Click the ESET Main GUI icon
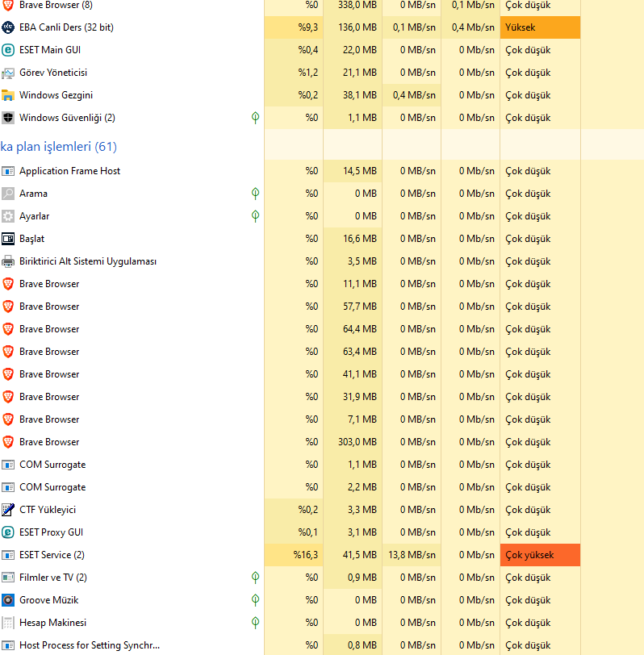 8,50
